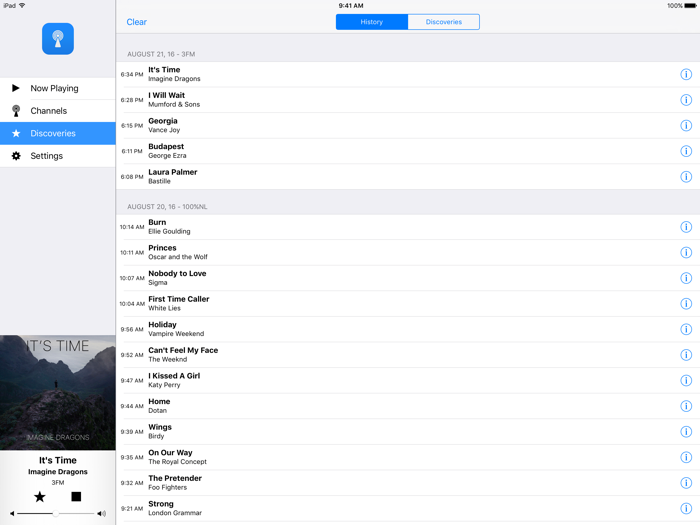View info for On Our Way
The height and width of the screenshot is (525, 700).
pyautogui.click(x=686, y=457)
